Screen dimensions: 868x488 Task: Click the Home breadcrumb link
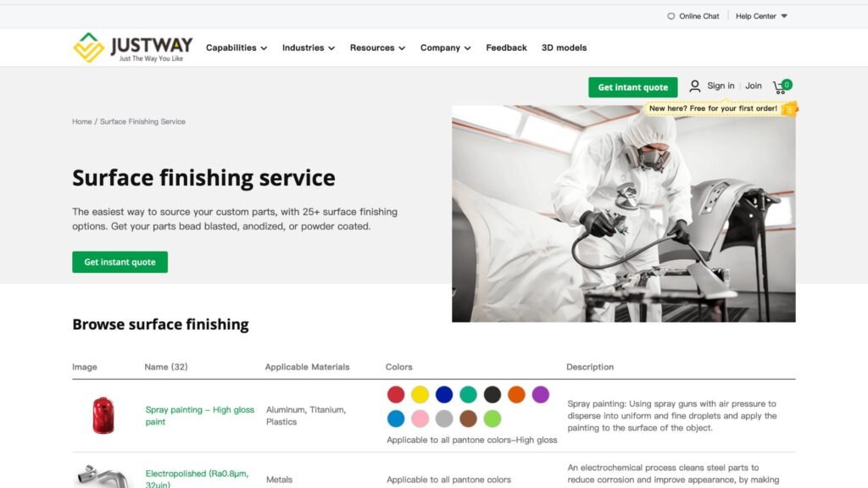[82, 122]
